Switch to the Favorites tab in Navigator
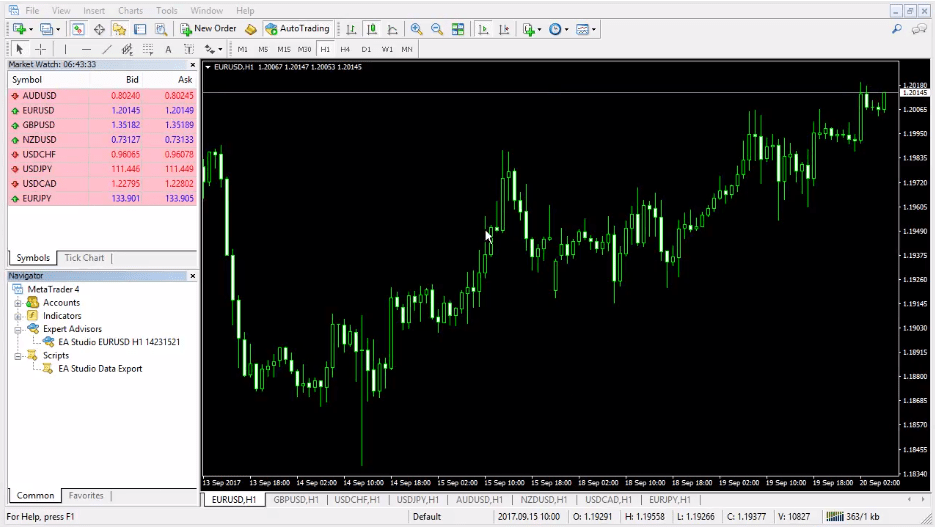This screenshot has height=527, width=935. pyautogui.click(x=86, y=495)
